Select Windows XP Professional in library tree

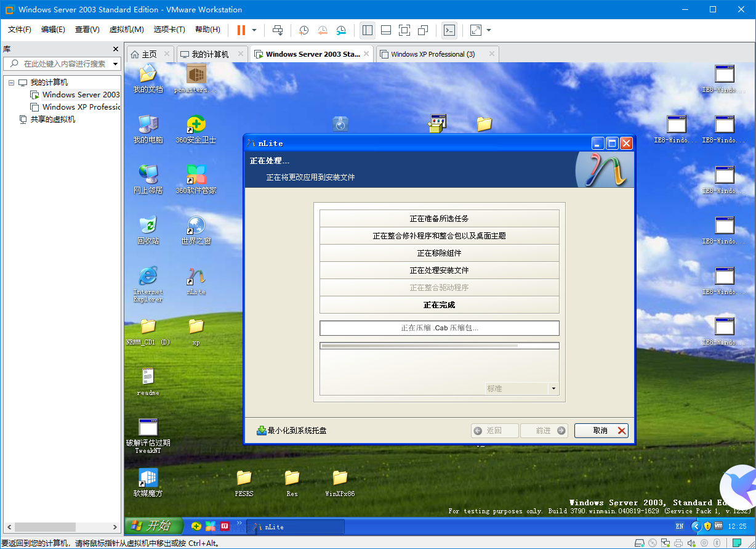point(75,107)
